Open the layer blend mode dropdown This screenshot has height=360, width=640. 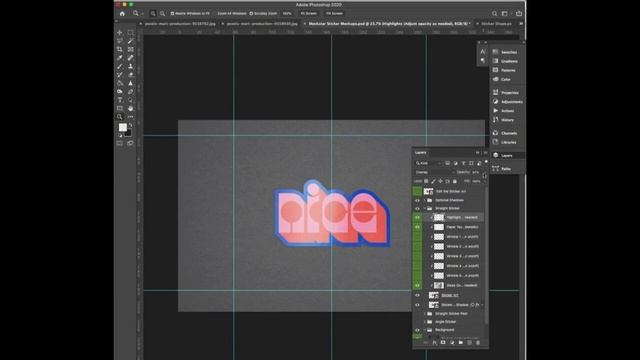pyautogui.click(x=434, y=172)
